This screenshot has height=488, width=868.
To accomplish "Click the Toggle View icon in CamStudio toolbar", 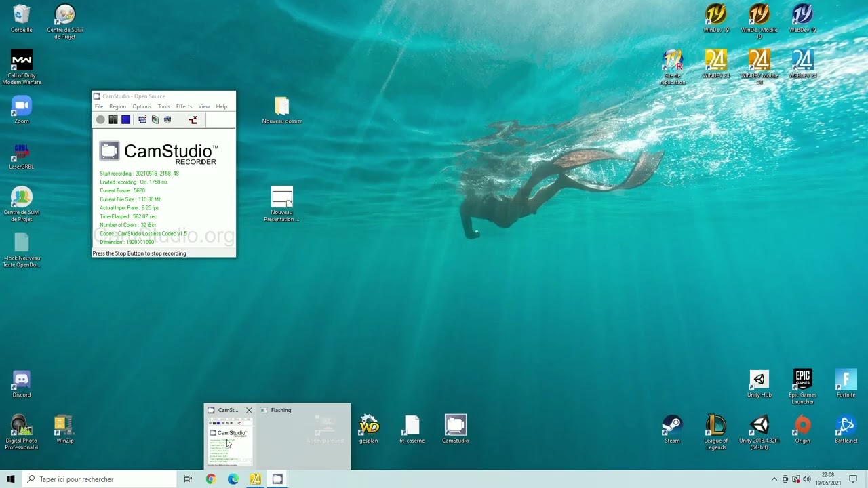I will [142, 120].
